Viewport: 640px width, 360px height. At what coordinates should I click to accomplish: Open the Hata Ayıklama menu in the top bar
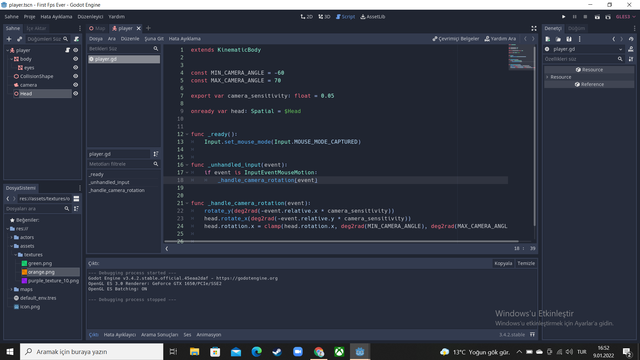click(x=56, y=17)
